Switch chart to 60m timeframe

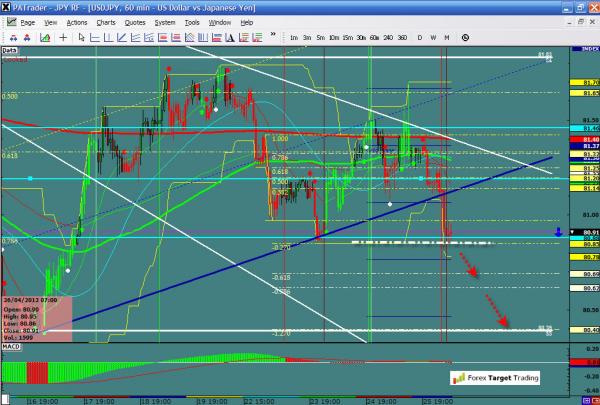pos(373,37)
